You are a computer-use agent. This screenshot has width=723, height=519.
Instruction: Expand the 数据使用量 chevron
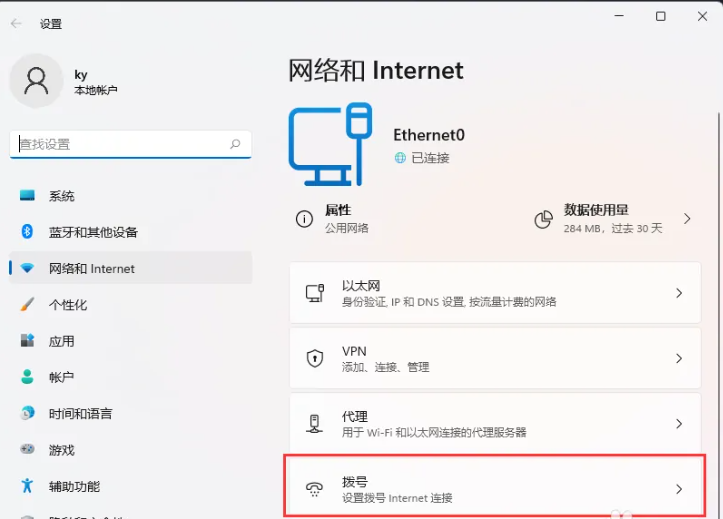687,218
